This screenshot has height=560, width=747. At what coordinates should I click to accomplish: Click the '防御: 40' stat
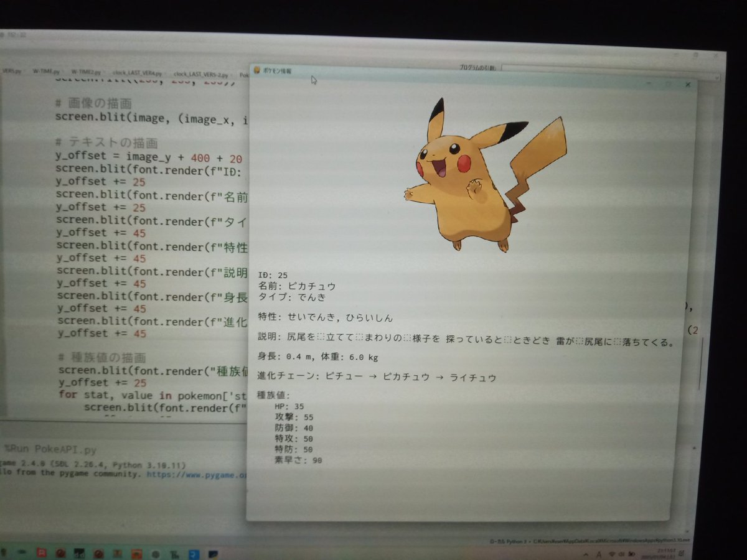[294, 428]
